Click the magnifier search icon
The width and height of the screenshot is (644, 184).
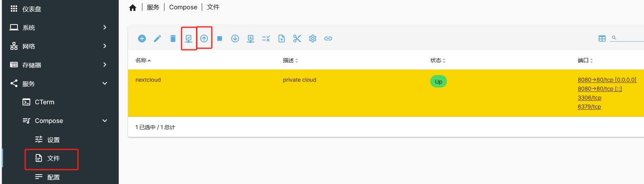point(614,38)
